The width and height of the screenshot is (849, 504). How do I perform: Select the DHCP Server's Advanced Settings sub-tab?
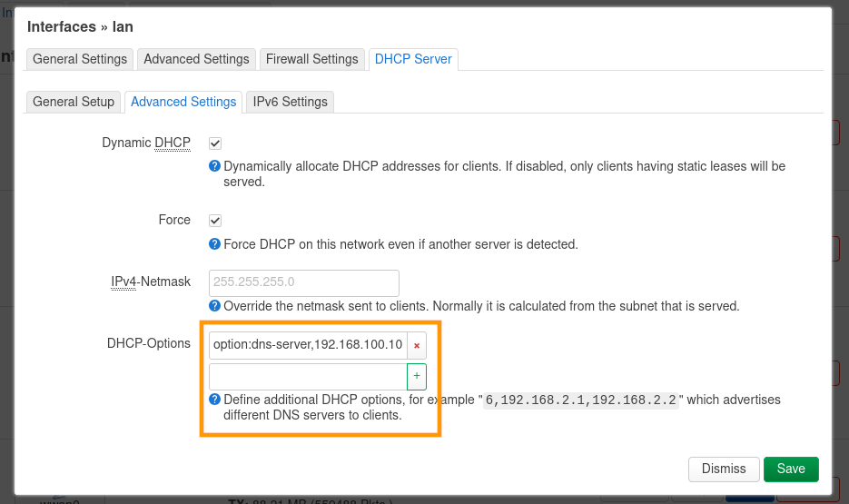[x=183, y=102]
